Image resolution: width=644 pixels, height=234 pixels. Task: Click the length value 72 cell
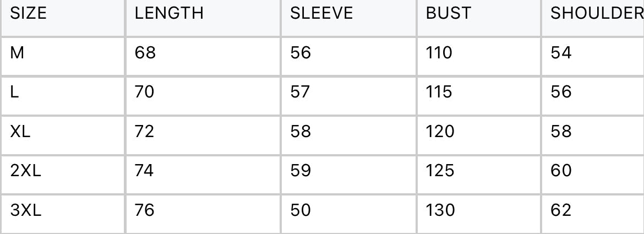point(145,132)
